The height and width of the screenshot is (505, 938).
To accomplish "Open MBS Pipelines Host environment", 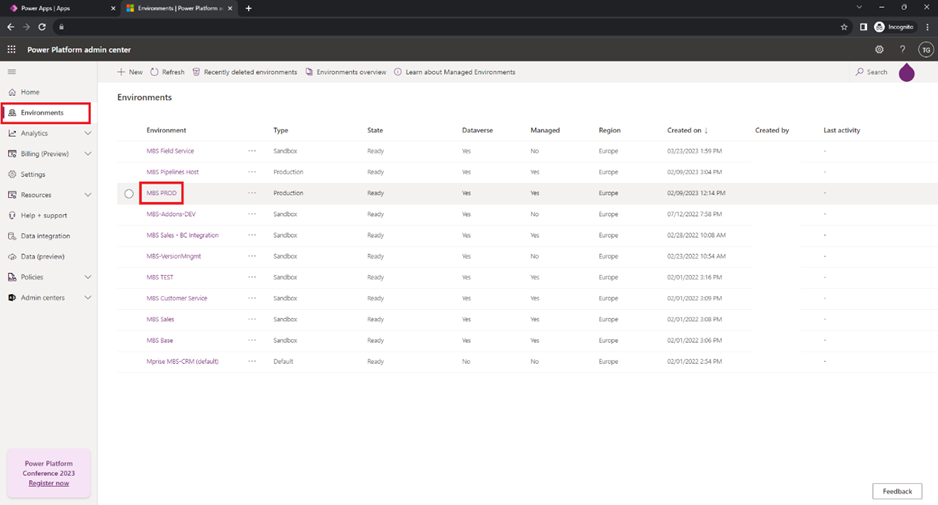I will click(172, 172).
